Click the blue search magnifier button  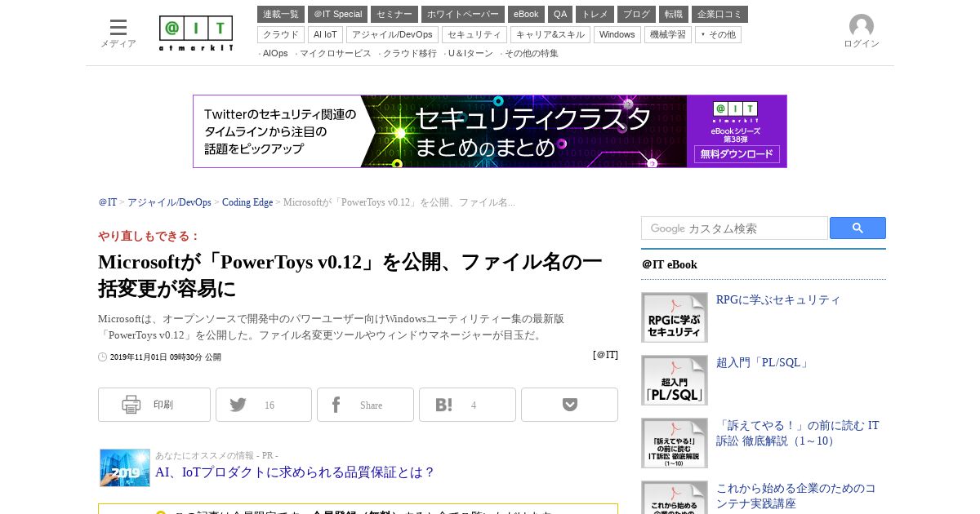[x=857, y=228]
